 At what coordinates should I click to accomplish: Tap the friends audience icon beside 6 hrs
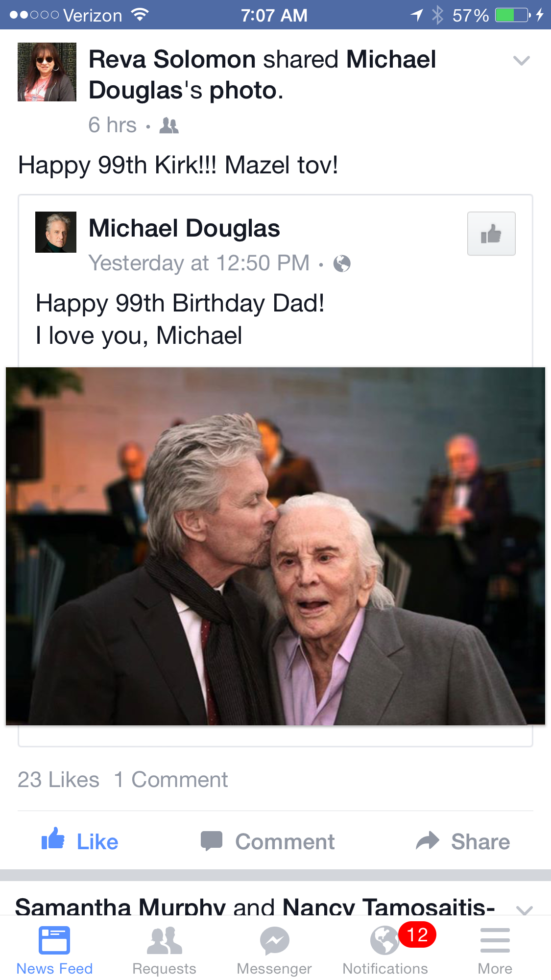[x=169, y=126]
